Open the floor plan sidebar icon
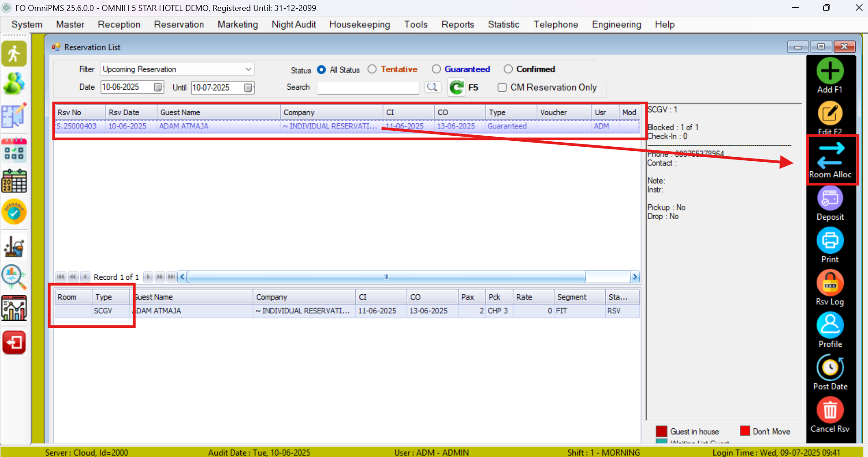The width and height of the screenshot is (868, 457). (x=14, y=115)
